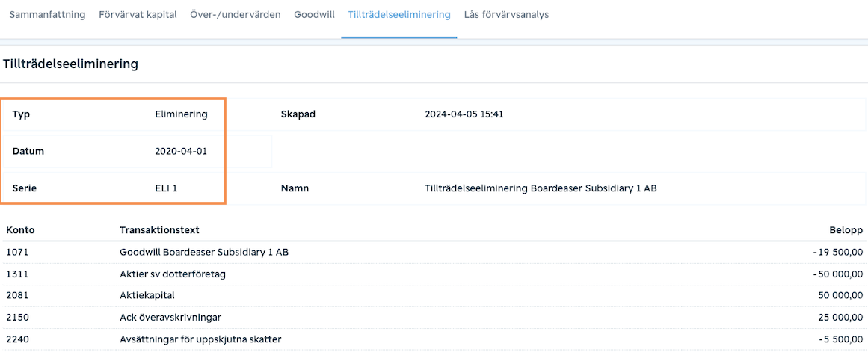Click the Typ value Eliminering
This screenshot has width=868, height=352.
(x=182, y=114)
